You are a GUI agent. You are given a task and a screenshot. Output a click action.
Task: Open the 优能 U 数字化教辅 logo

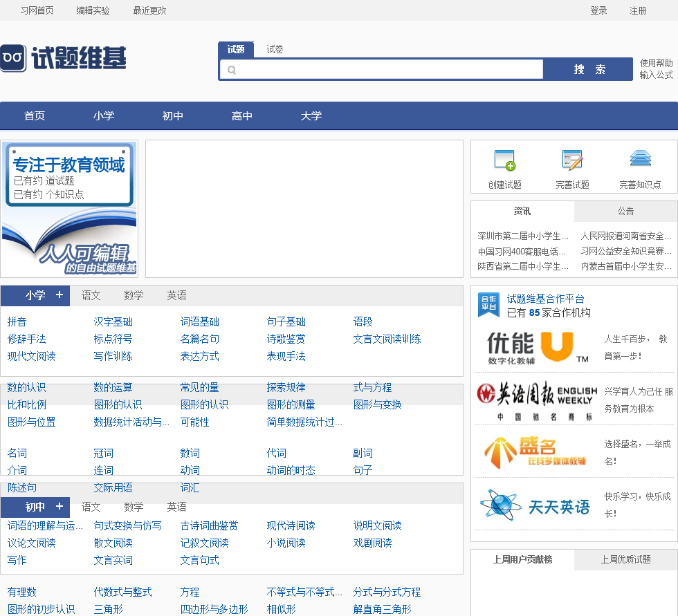[538, 348]
